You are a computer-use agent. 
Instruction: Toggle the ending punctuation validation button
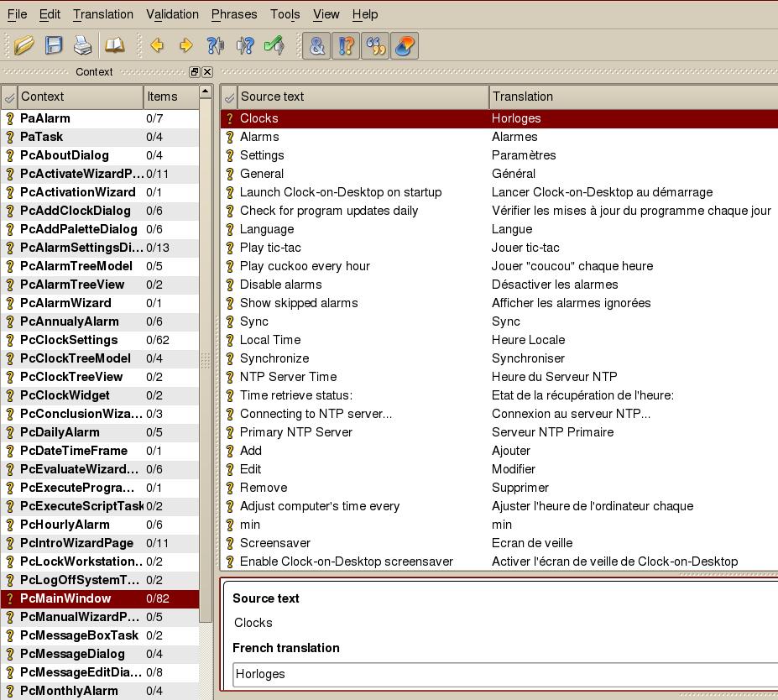click(x=346, y=45)
